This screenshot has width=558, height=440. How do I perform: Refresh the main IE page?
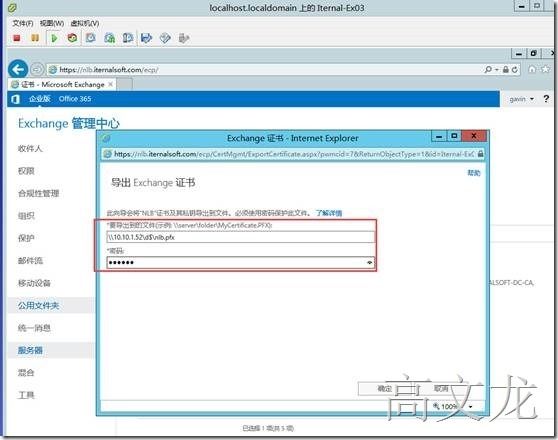click(x=515, y=70)
